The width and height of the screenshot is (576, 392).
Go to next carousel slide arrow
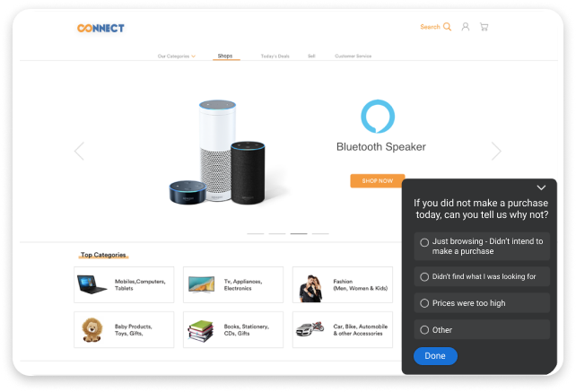pos(496,151)
